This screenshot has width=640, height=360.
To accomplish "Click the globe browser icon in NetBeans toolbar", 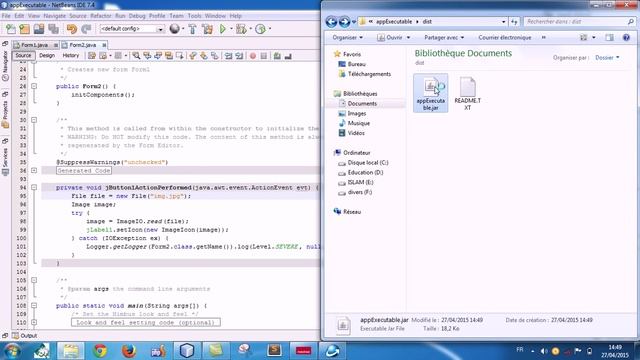I will pos(175,29).
